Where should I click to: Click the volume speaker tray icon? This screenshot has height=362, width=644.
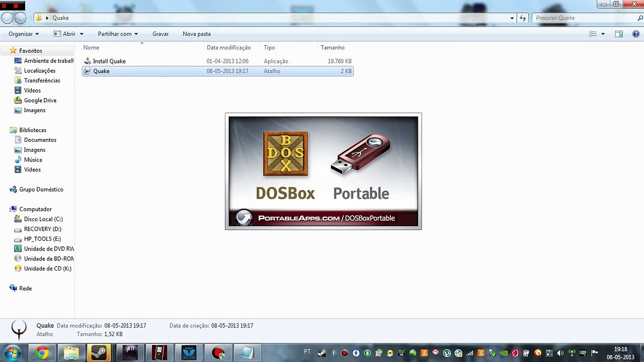560,353
